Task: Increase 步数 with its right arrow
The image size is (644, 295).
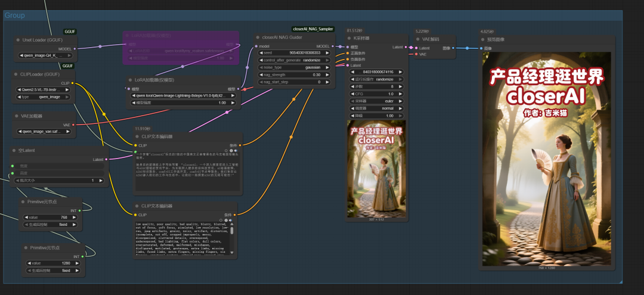Action: coord(401,86)
